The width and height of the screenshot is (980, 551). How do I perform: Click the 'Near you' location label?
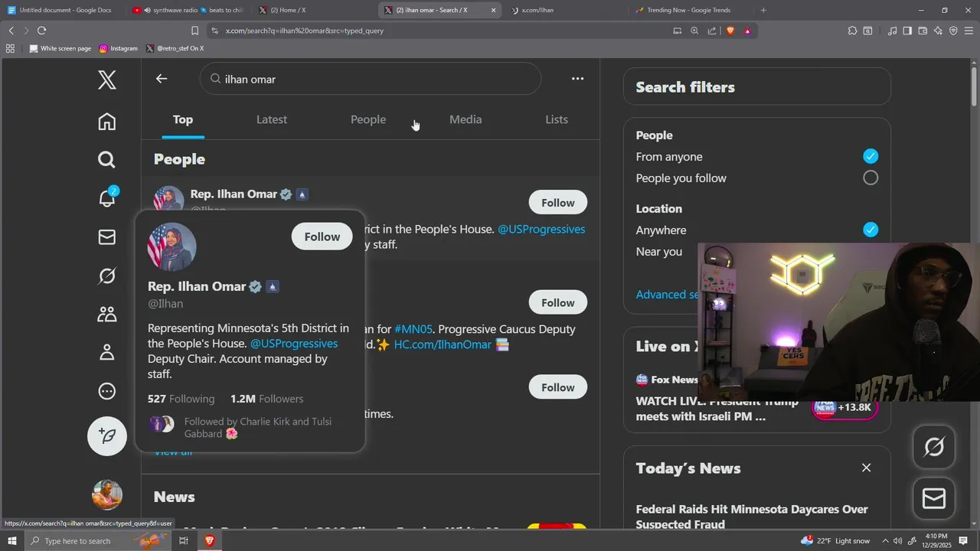(659, 252)
